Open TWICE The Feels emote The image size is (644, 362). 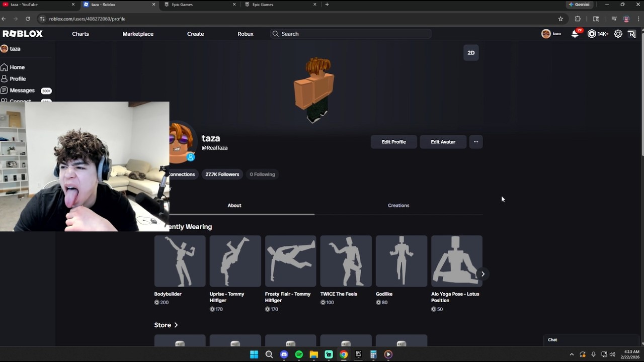tap(346, 261)
